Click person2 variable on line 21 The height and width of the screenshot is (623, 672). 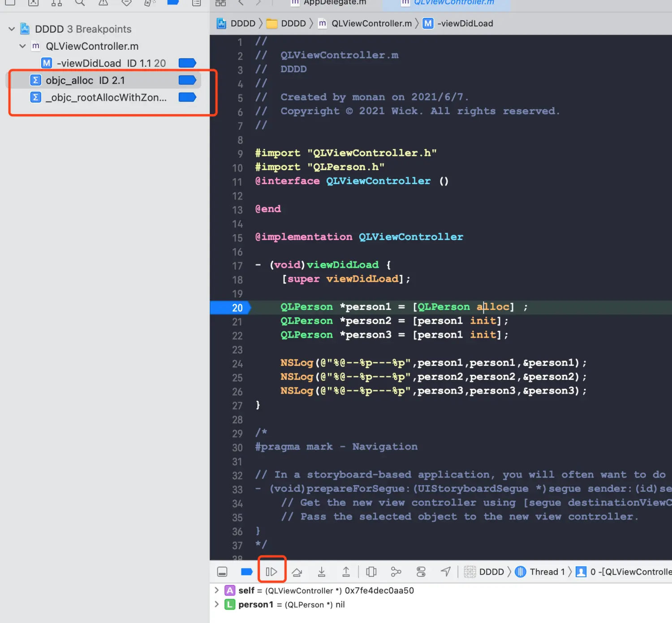tap(368, 321)
